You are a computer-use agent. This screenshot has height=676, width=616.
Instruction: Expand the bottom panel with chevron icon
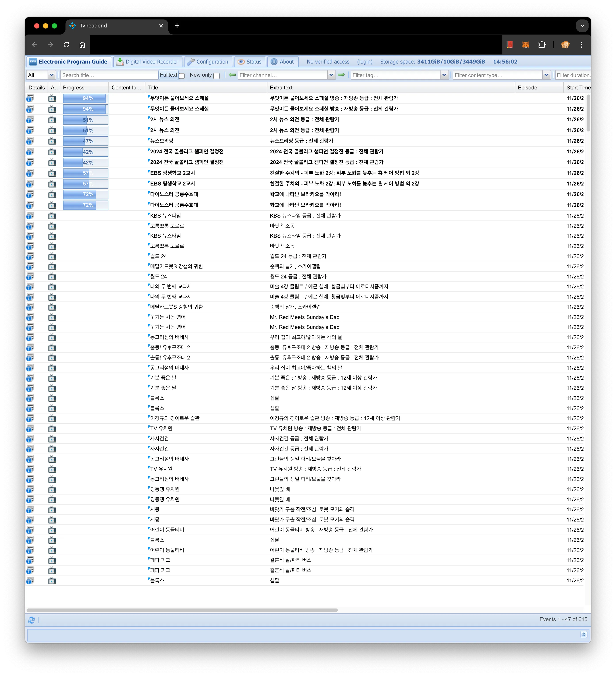pos(583,634)
